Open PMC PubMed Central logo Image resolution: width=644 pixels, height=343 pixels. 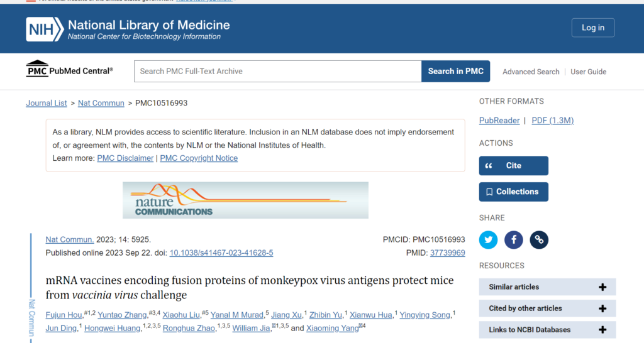click(x=69, y=69)
